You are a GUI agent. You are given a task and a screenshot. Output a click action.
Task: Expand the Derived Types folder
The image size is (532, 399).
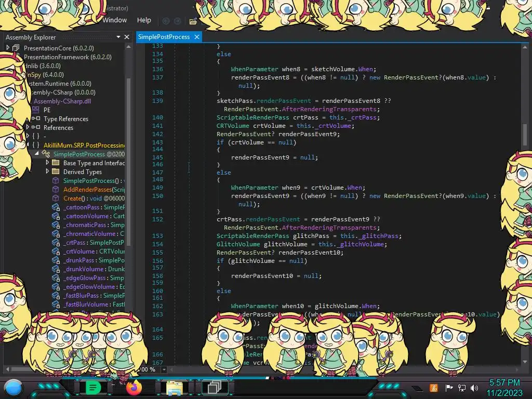[47, 171]
